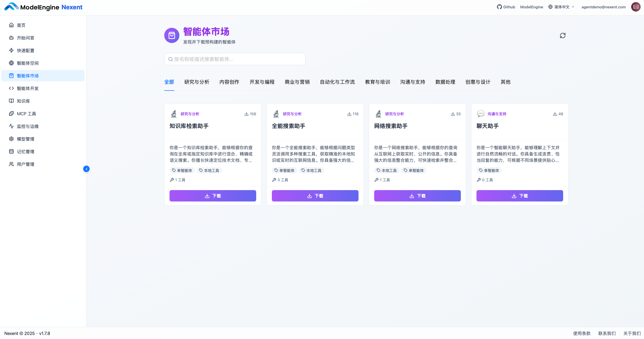Open the 简体中文 language dropdown
This screenshot has height=339, width=644.
(561, 7)
